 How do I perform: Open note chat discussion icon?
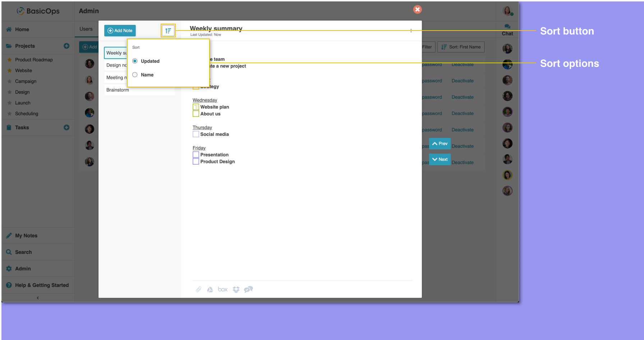(x=249, y=289)
